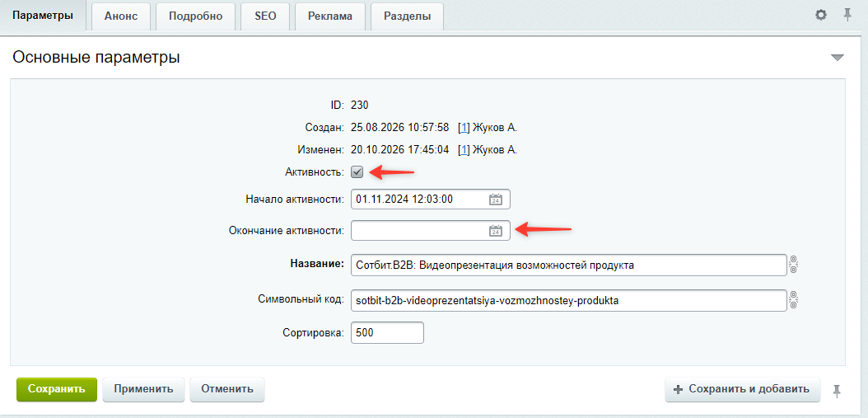Image resolution: width=868 pixels, height=418 pixels.
Task: Click into the Символьный код field
Action: click(x=568, y=300)
